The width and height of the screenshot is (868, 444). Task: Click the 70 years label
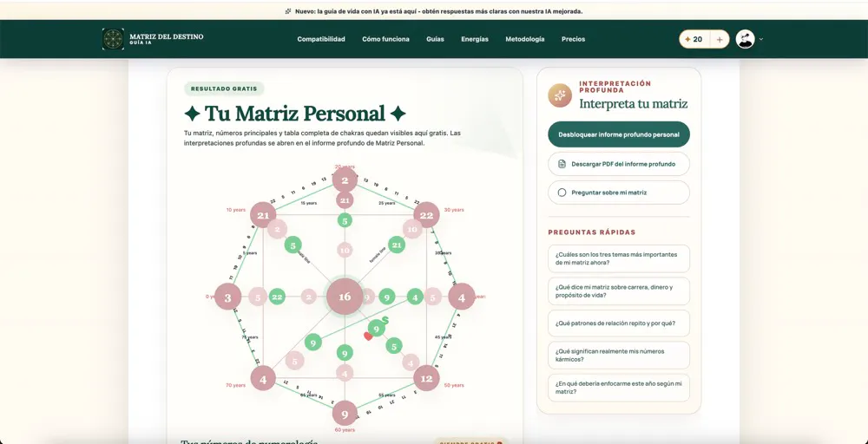pos(235,385)
